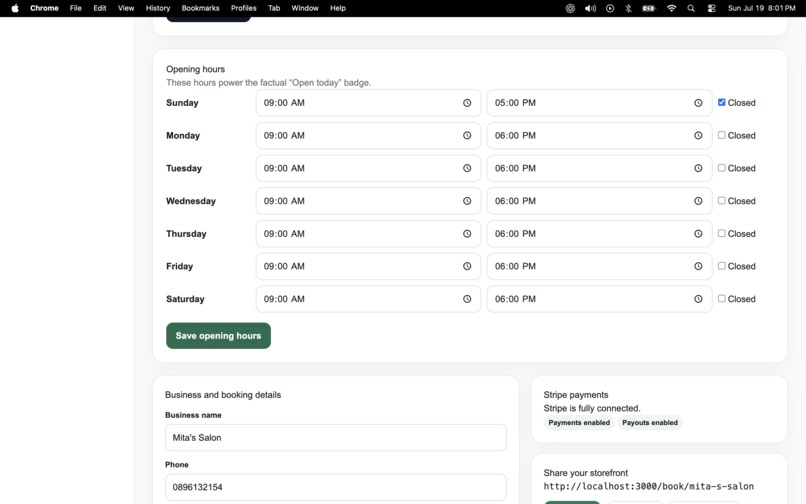
Task: Open clock picker for Saturday opening time
Action: click(x=467, y=299)
